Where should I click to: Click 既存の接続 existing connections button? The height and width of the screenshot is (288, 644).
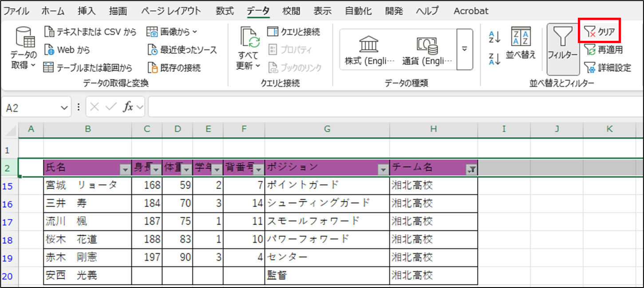click(174, 67)
